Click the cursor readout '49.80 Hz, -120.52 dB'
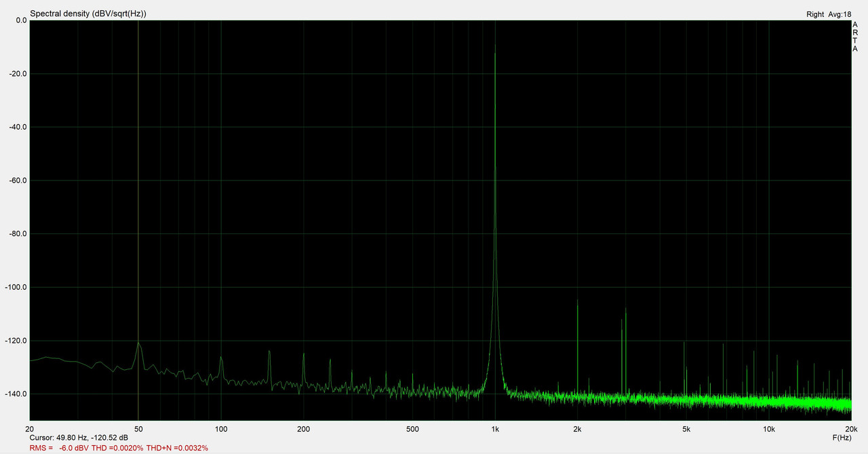Screen dimensions: 868x454 pos(92,438)
